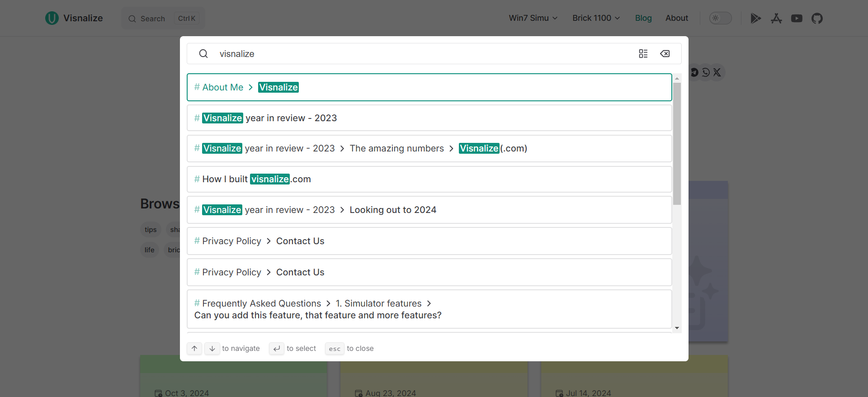The width and height of the screenshot is (868, 397).
Task: Open the YouTube channel icon
Action: pyautogui.click(x=797, y=18)
